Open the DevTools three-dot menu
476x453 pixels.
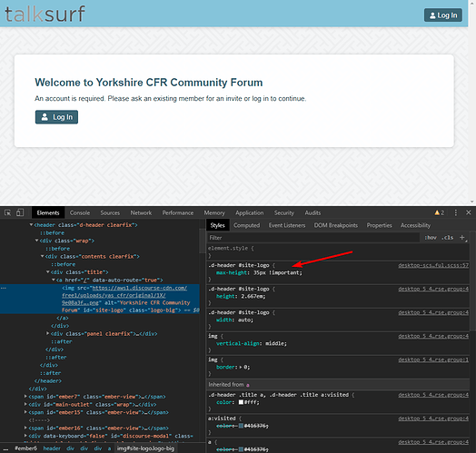point(456,212)
